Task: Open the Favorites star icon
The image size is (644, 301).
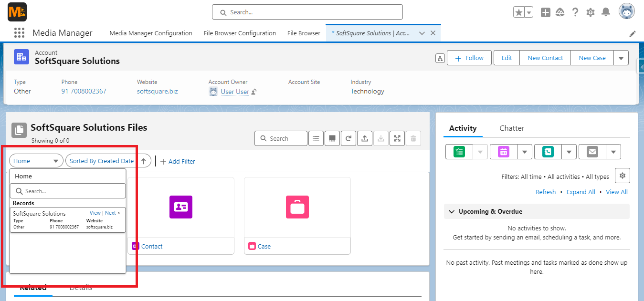Action: click(x=519, y=12)
